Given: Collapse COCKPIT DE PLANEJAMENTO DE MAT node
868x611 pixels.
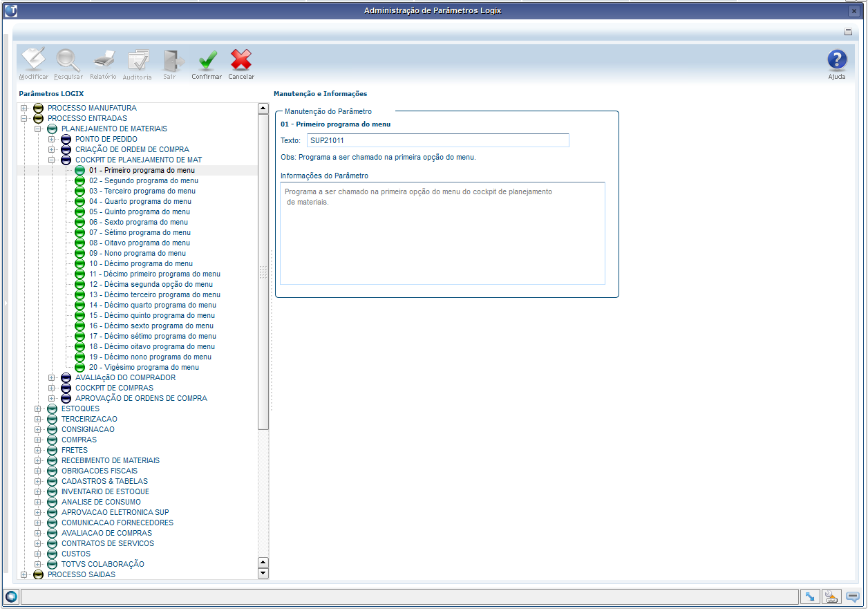Looking at the screenshot, I should [x=52, y=160].
